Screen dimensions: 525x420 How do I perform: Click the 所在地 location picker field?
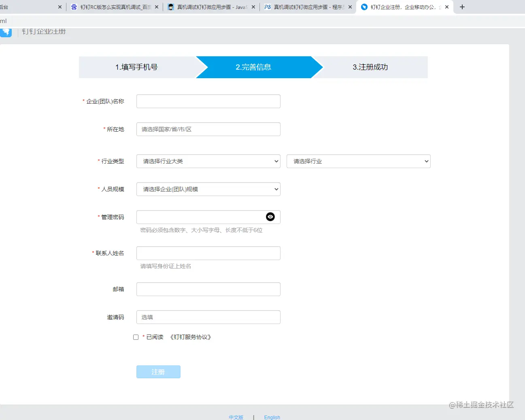(208, 129)
